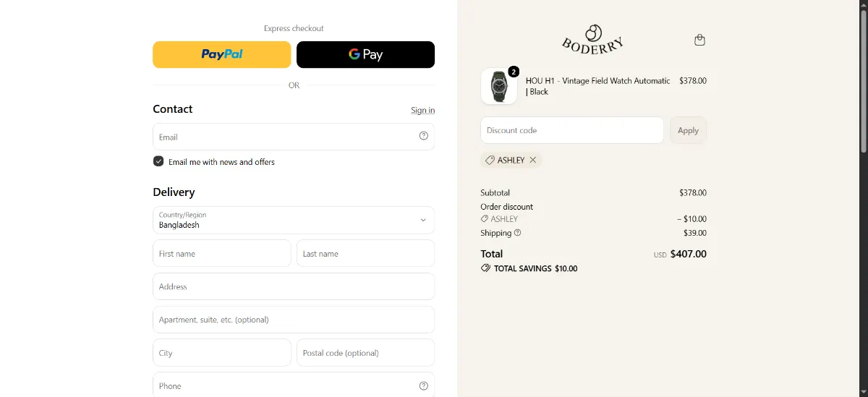868x397 pixels.
Task: Click the HOU H1 Vintage Field Watch title
Action: click(598, 86)
